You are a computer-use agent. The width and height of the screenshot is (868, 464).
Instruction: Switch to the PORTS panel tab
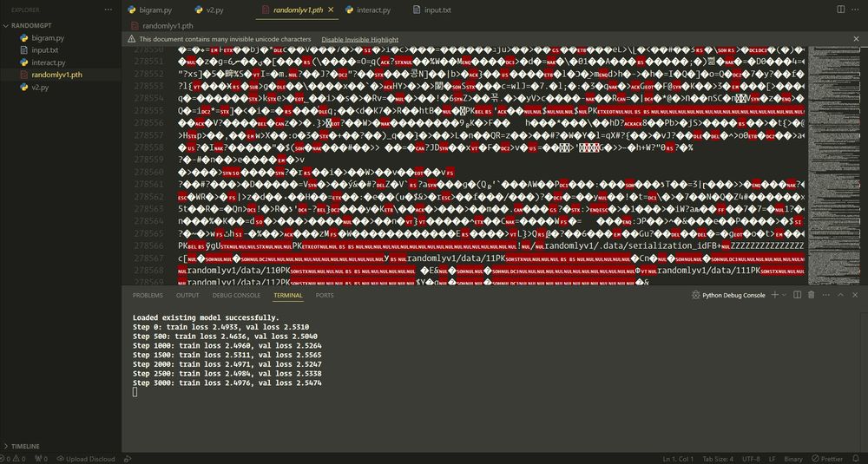(x=325, y=296)
